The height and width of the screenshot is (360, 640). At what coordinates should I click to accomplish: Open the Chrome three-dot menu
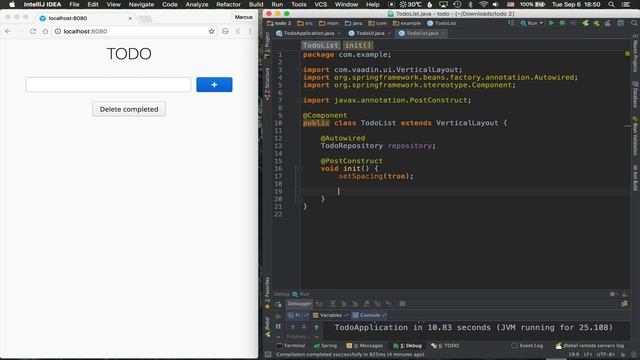(250, 31)
